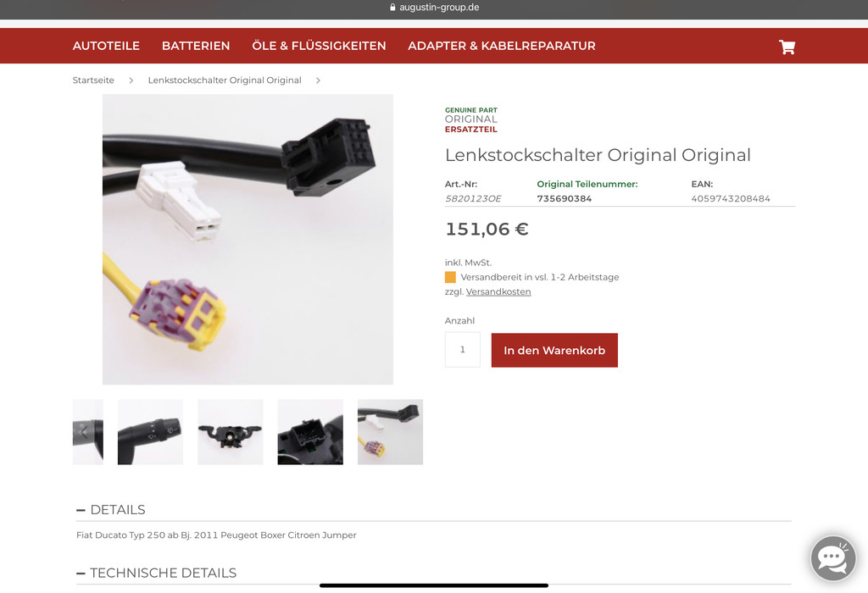Click the Anzahl quantity field
Image resolution: width=868 pixels, height=593 pixels.
[462, 350]
